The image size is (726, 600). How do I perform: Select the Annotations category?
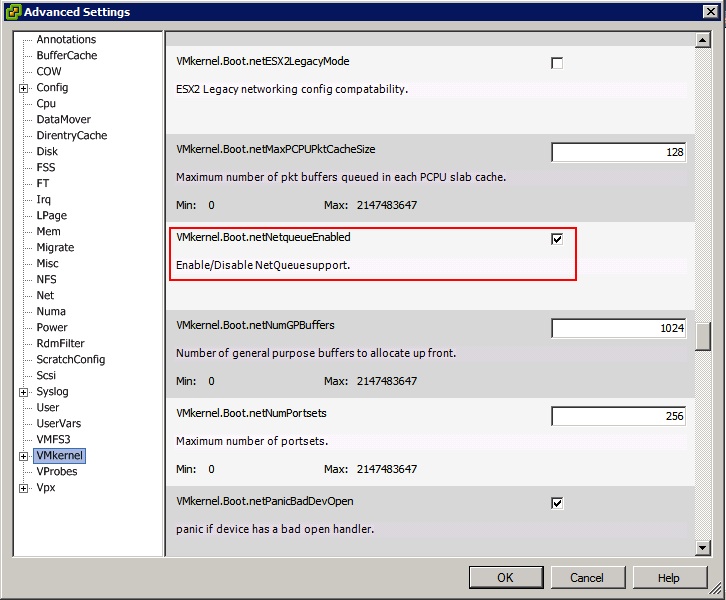[66, 39]
